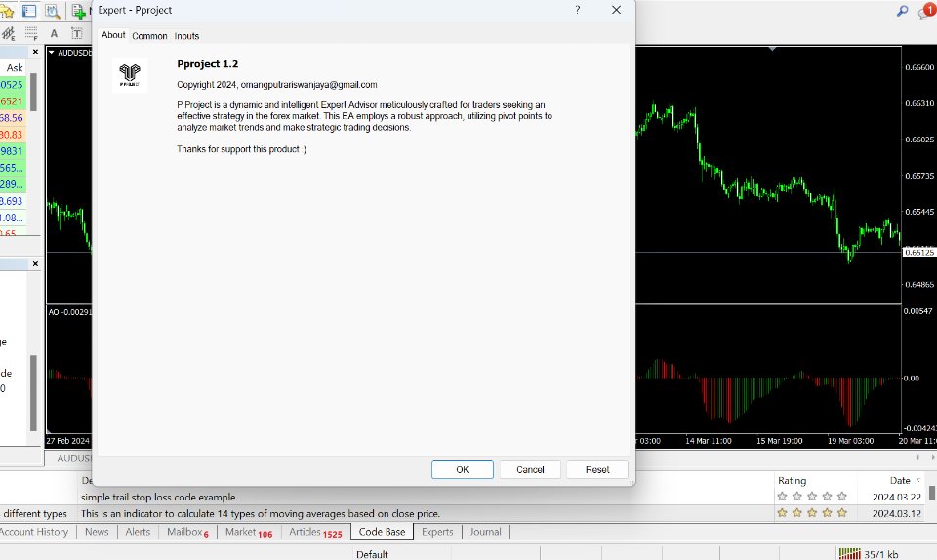The image size is (937, 560).
Task: Click the connection status bars icon
Action: 849,554
